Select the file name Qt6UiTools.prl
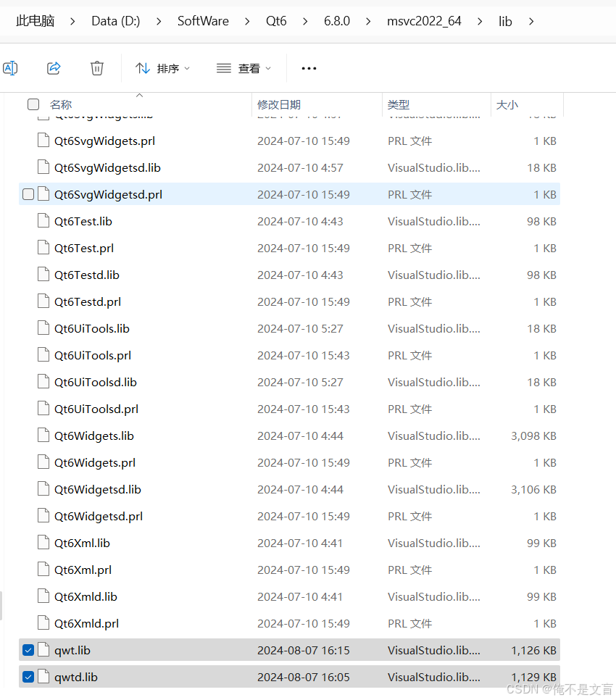Viewport: 616px width, 700px height. coord(93,355)
